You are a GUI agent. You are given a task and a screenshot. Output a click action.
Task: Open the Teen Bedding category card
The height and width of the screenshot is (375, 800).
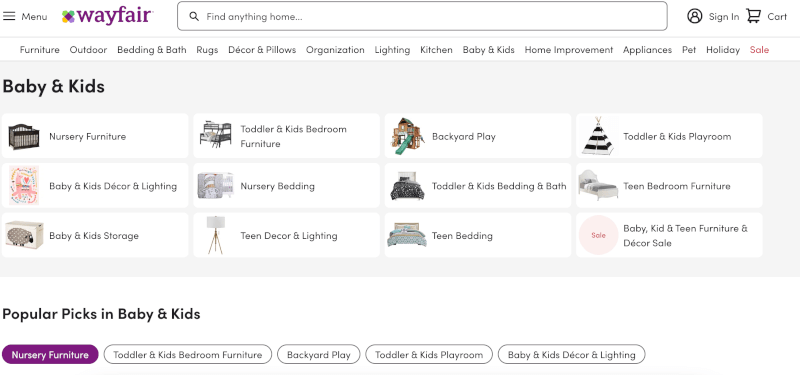[478, 235]
